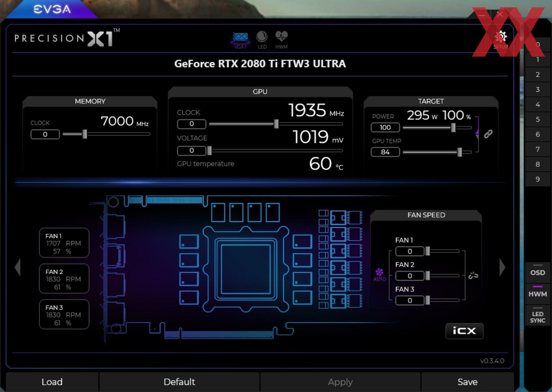Select profile slot 8
The width and height of the screenshot is (552, 392).
click(538, 164)
